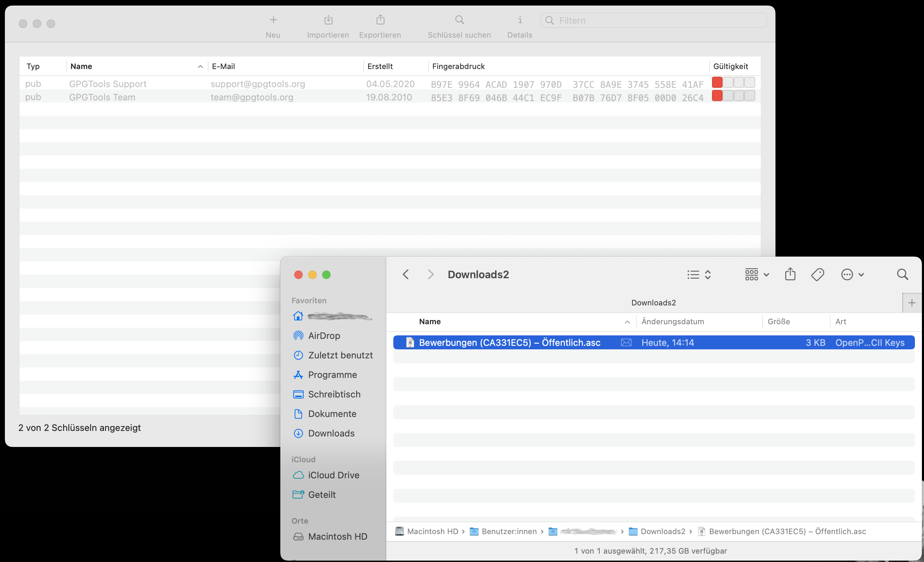Viewport: 924px width, 562px height.
Task: Click validity indicator of GPGTools Team
Action: 733,96
